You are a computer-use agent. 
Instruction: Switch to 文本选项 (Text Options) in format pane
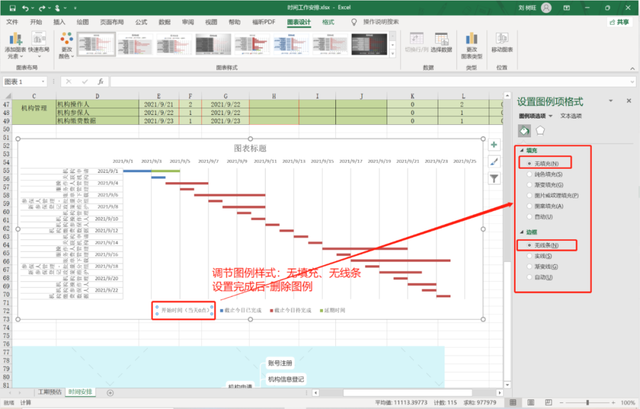click(571, 116)
